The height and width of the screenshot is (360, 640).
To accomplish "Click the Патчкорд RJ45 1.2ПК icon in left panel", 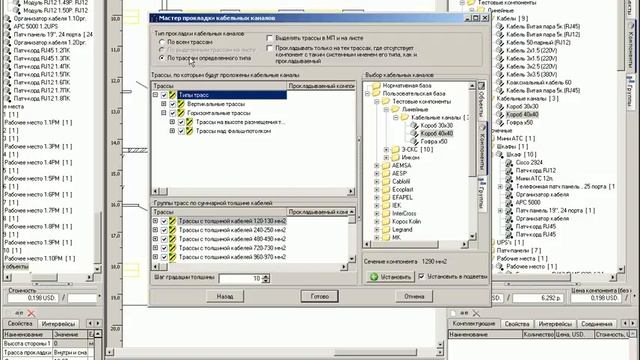I will pos(7,51).
